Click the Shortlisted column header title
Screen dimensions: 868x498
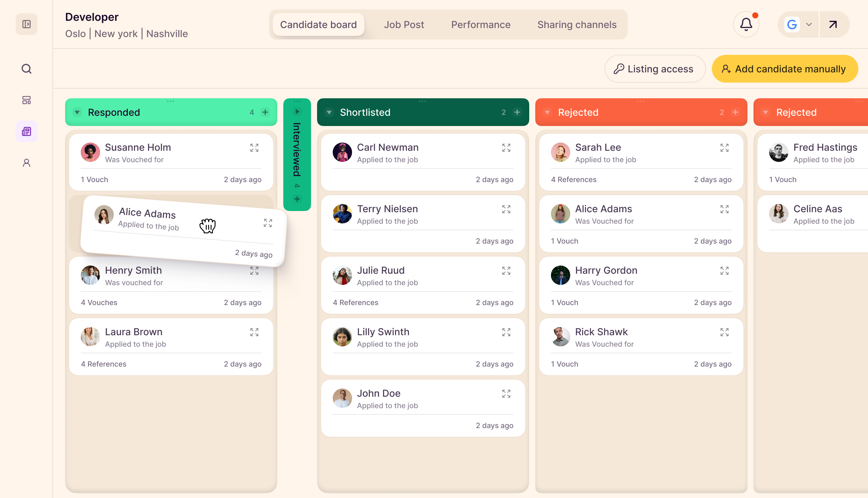(x=365, y=112)
